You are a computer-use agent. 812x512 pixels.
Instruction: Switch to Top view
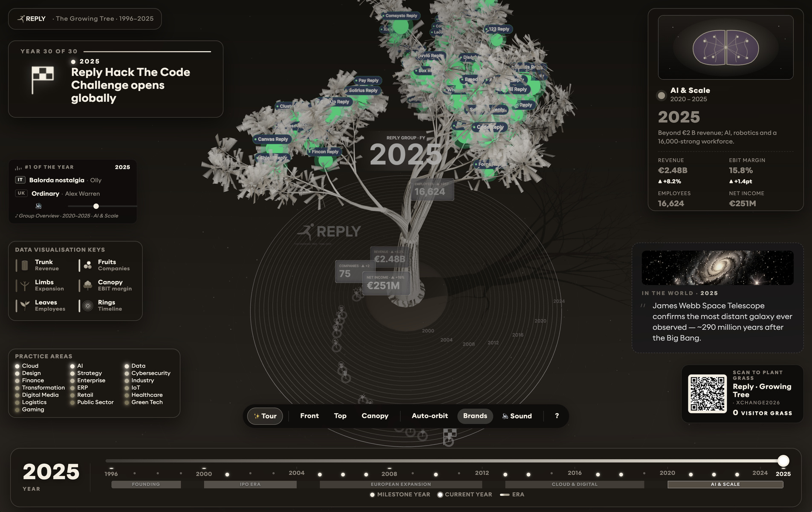[340, 416]
